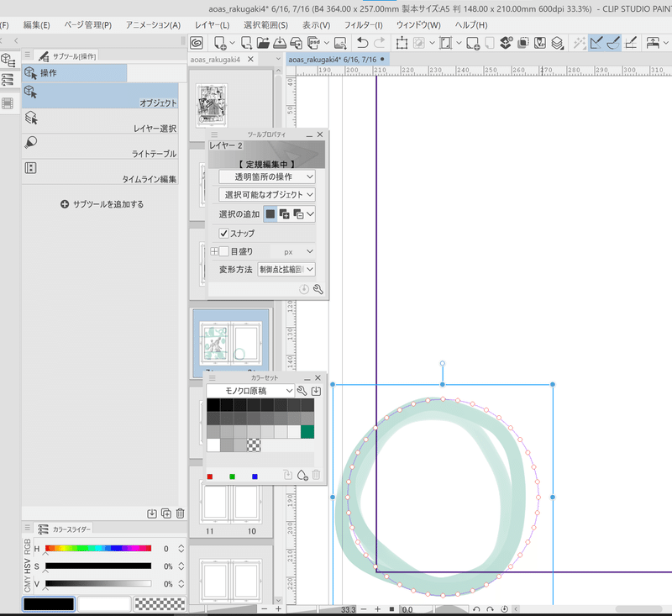Select new selection mode in 選択の追加
The height and width of the screenshot is (616, 672).
pos(270,214)
